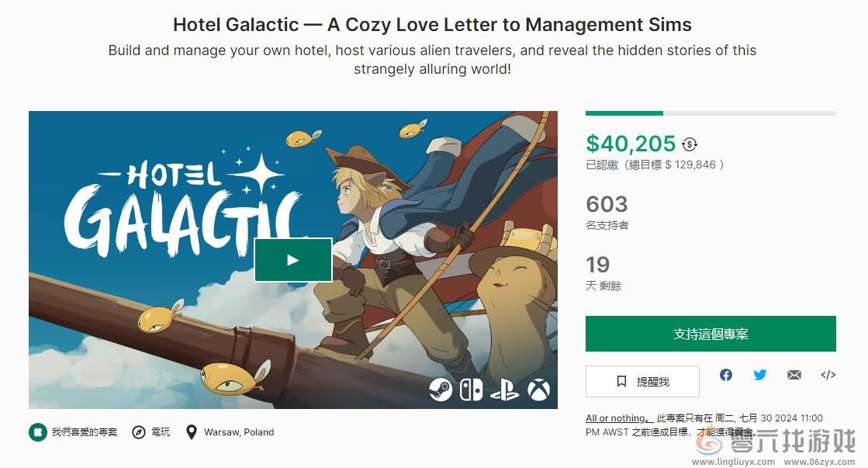Share project on Facebook
Viewport: 868px width, 468px height.
tap(726, 375)
